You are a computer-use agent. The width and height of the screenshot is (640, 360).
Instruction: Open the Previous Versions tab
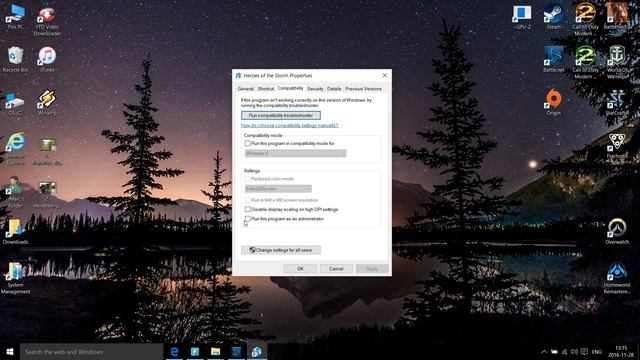363,89
